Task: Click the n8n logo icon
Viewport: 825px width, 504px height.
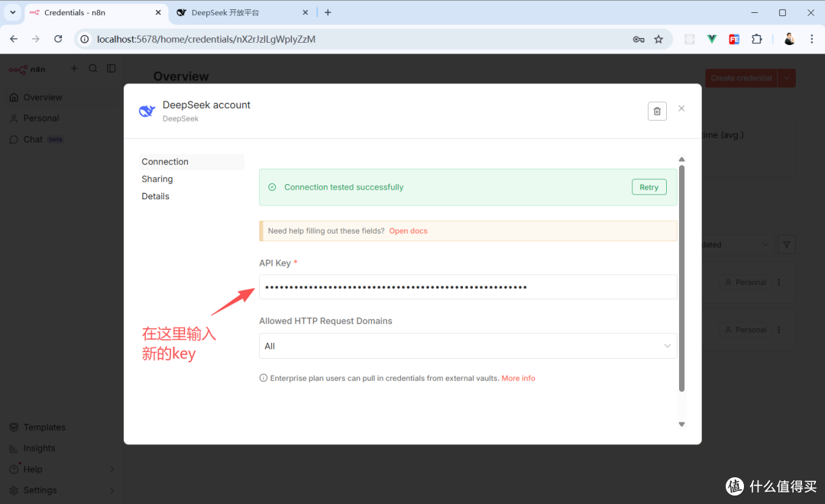Action: point(18,69)
